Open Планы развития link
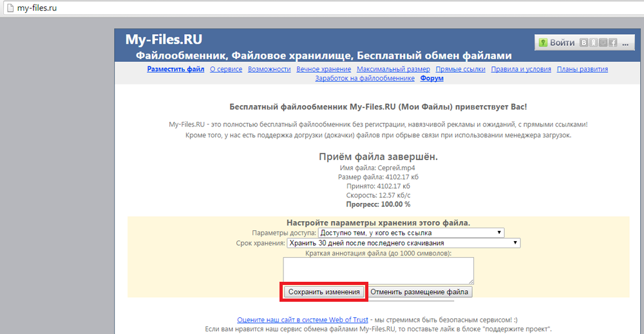644x334 pixels. (x=582, y=69)
